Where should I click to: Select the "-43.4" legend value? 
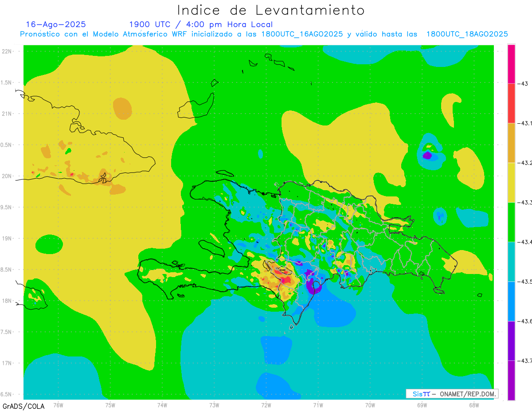pyautogui.click(x=525, y=242)
